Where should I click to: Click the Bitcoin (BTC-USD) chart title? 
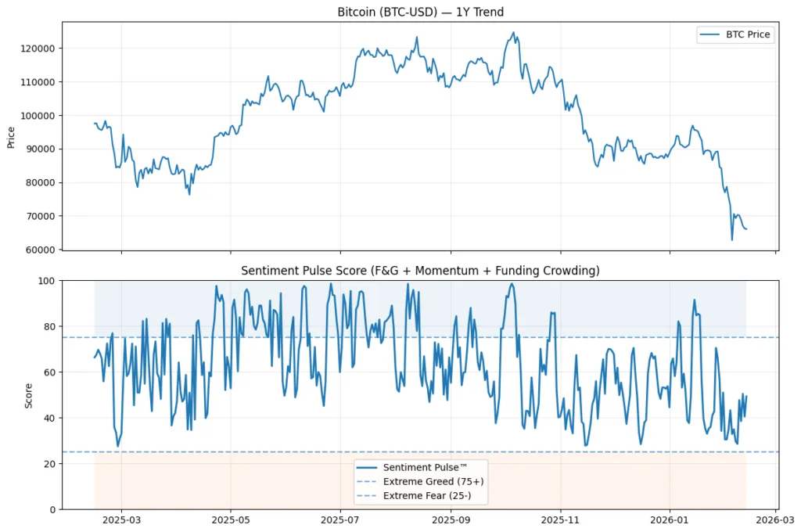click(419, 12)
